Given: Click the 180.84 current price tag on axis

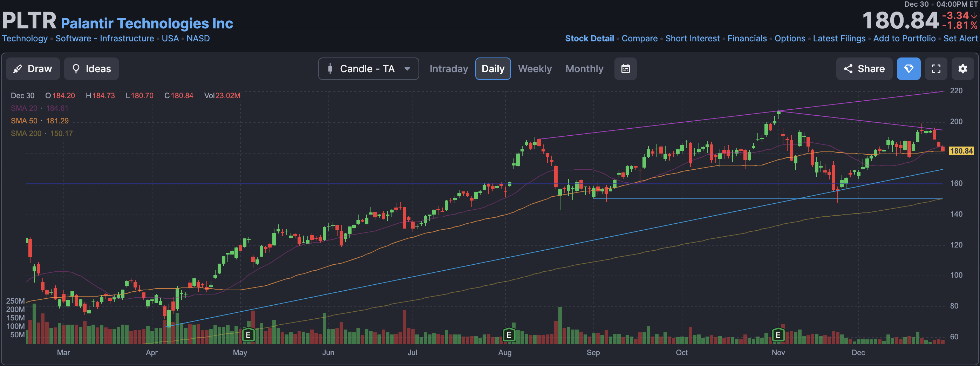Looking at the screenshot, I should pyautogui.click(x=961, y=151).
